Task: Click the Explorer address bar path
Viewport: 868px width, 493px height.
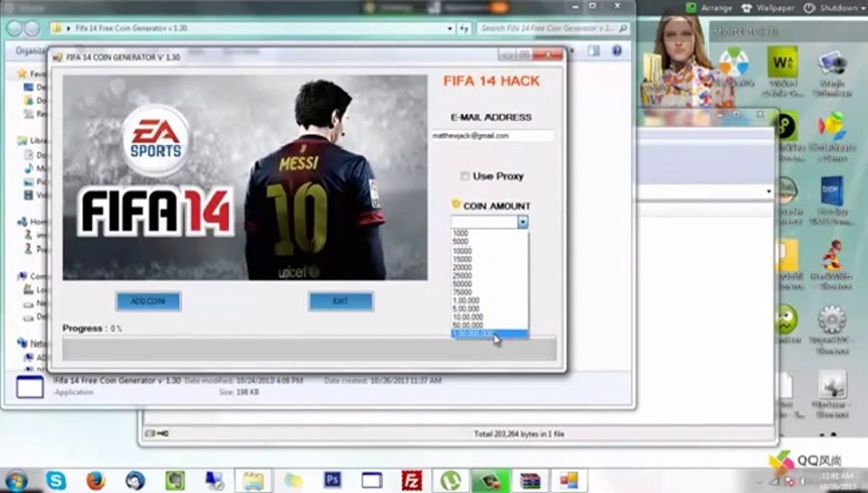Action: click(x=130, y=28)
